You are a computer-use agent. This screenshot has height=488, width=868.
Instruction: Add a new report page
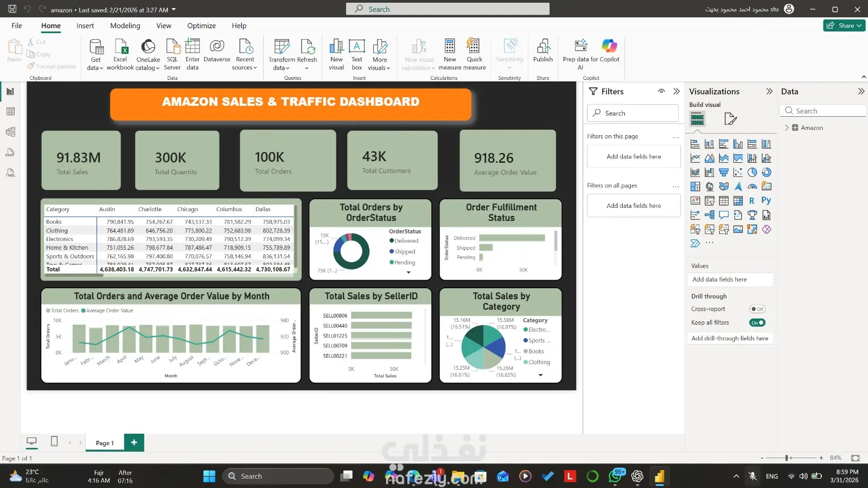(x=134, y=442)
